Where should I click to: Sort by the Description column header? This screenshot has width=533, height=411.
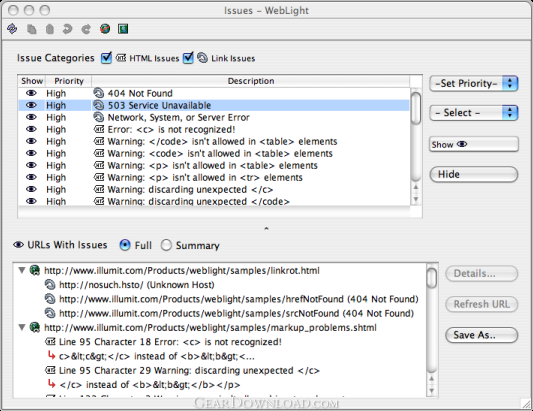pyautogui.click(x=251, y=81)
